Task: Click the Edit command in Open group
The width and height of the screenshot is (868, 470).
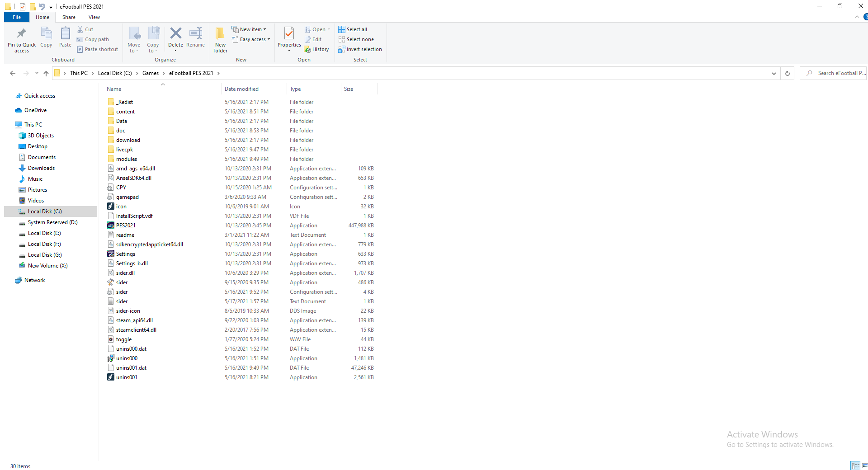Action: point(313,39)
